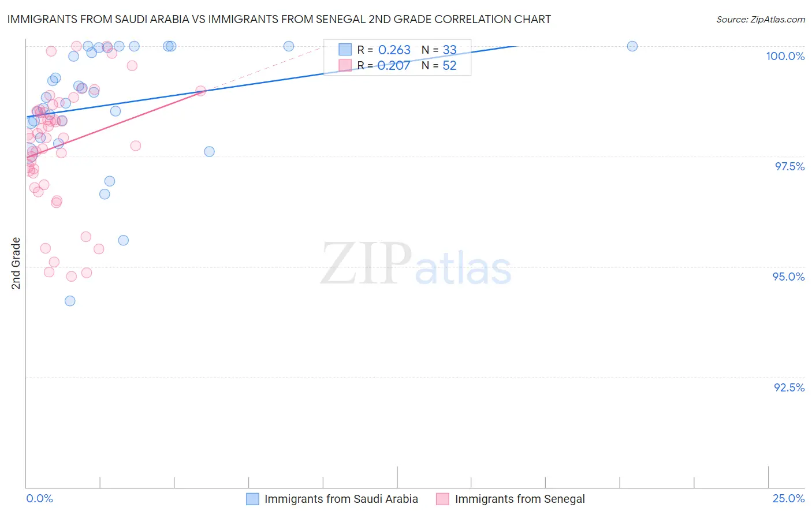812x515 pixels.
Task: Click the ZIPatlas watermark in chart center
Action: (416, 263)
